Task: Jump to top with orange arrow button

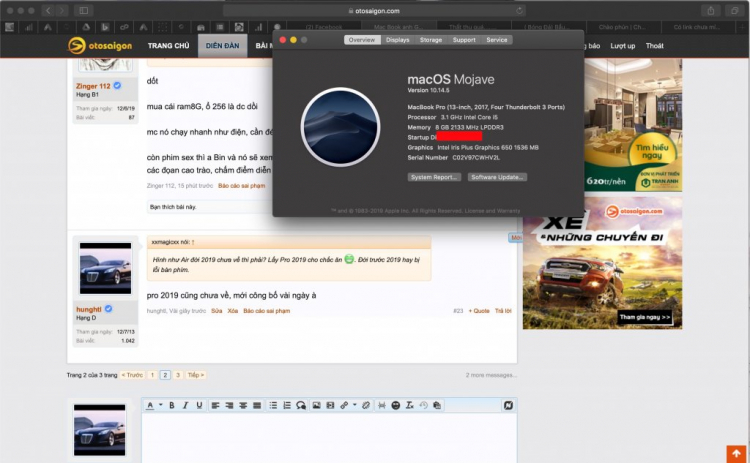Action: 736,454
